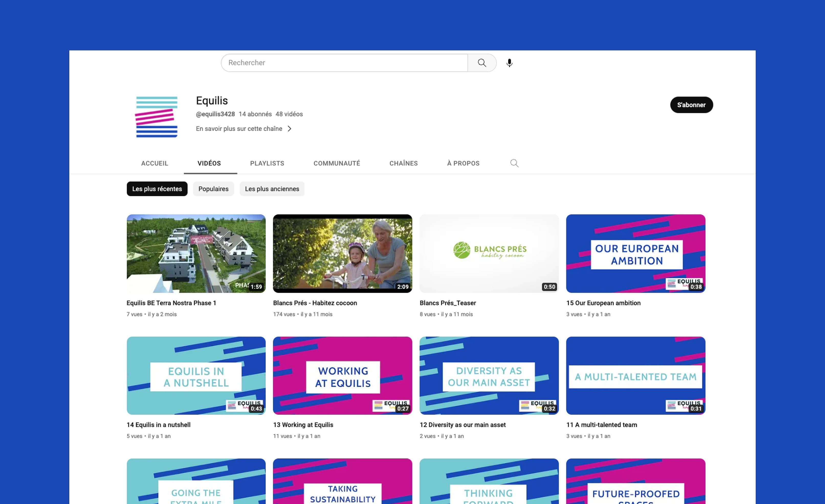Sort by Les plus récentes
This screenshot has width=825, height=504.
pos(157,189)
